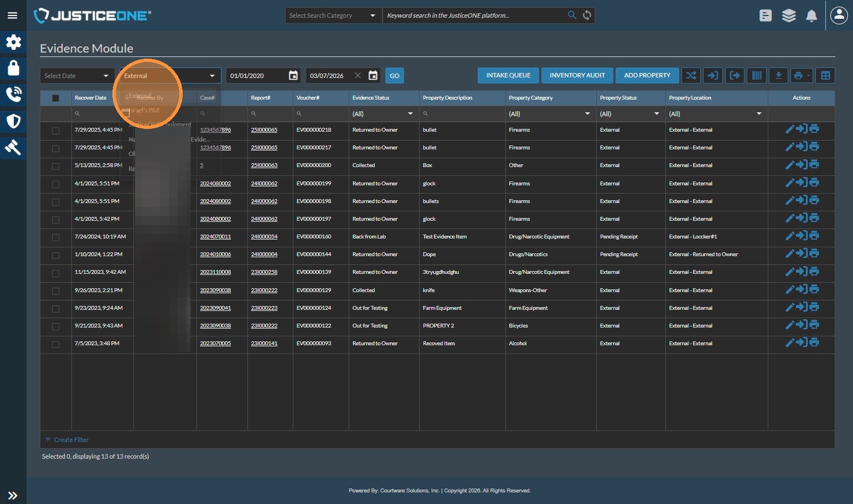Check the row for voucher EV000000160

(x=55, y=237)
